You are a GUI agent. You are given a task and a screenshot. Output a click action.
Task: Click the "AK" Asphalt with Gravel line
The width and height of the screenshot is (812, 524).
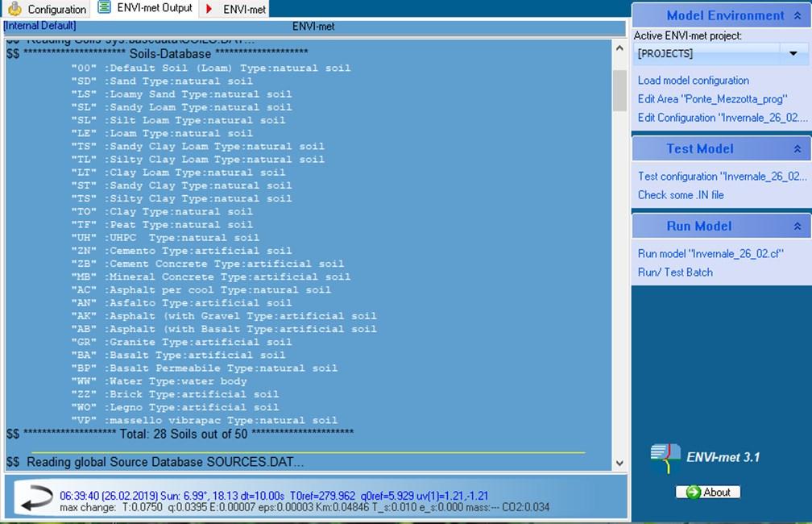(224, 316)
